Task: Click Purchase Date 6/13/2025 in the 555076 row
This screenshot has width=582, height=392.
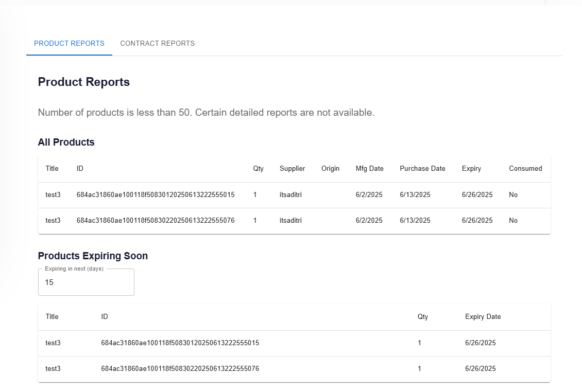Action: click(415, 220)
